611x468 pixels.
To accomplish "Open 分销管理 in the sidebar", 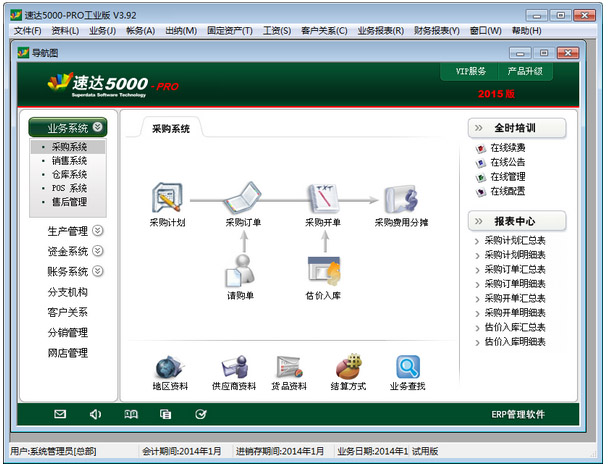I will click(67, 332).
